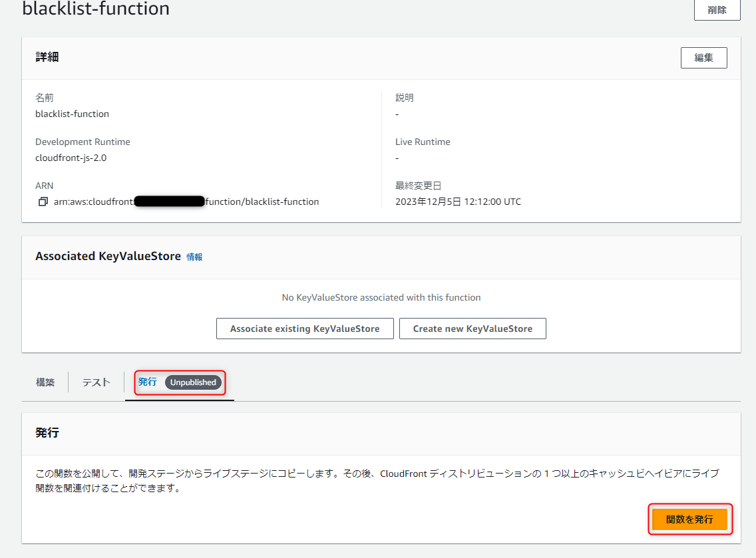Copy the function ARN using the copy icon
Image resolution: width=756 pixels, height=558 pixels.
(x=43, y=202)
